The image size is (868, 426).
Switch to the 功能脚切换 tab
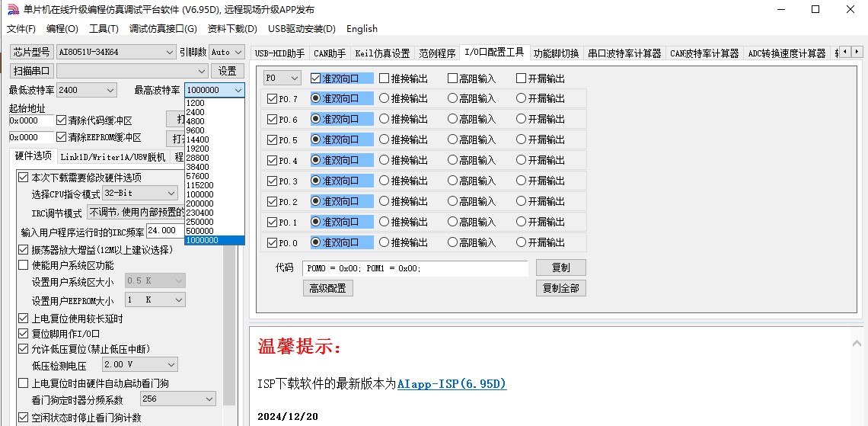click(x=556, y=53)
